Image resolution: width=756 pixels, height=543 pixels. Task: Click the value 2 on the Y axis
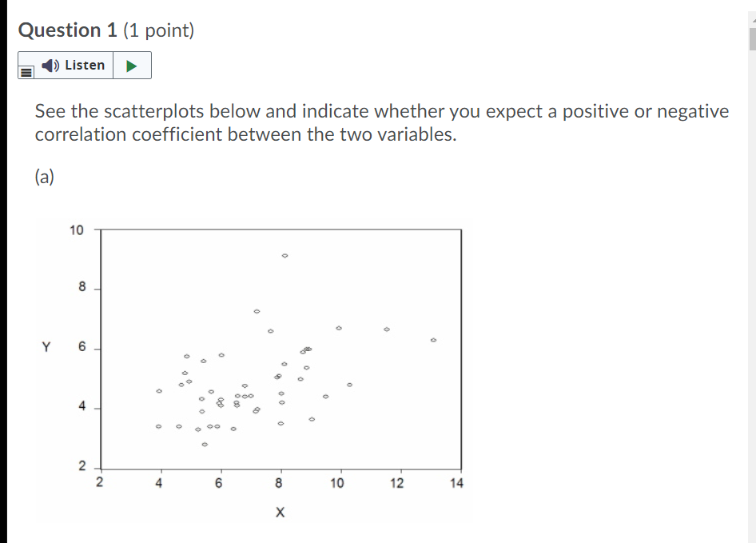[82, 465]
